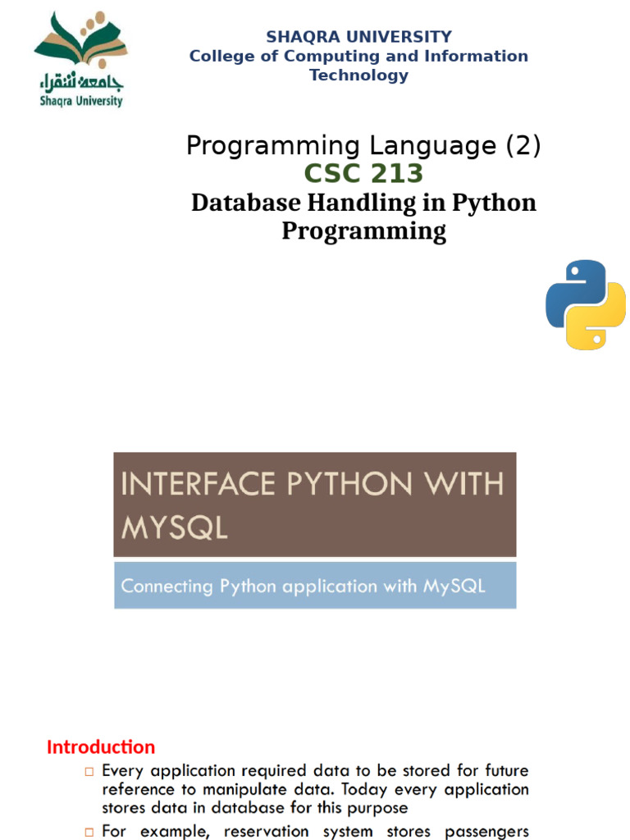630x840 pixels.
Task: Click the 'Every application required data' paragraph
Action: coord(315,789)
